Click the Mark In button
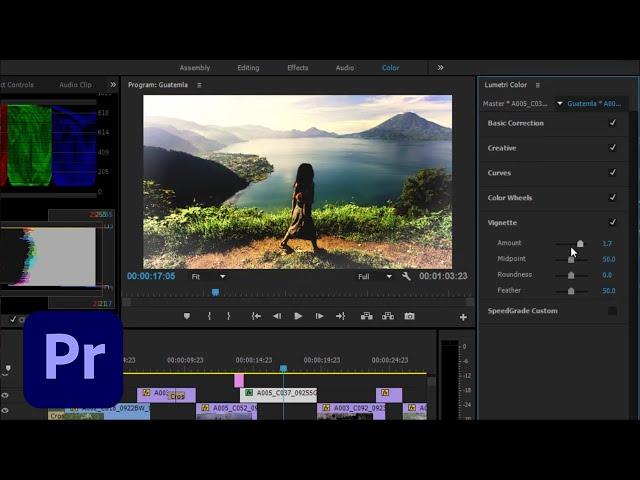This screenshot has height=480, width=640. point(209,316)
